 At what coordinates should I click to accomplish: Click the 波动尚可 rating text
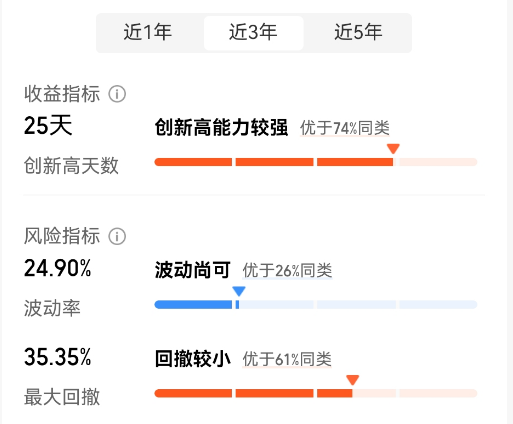tap(193, 270)
